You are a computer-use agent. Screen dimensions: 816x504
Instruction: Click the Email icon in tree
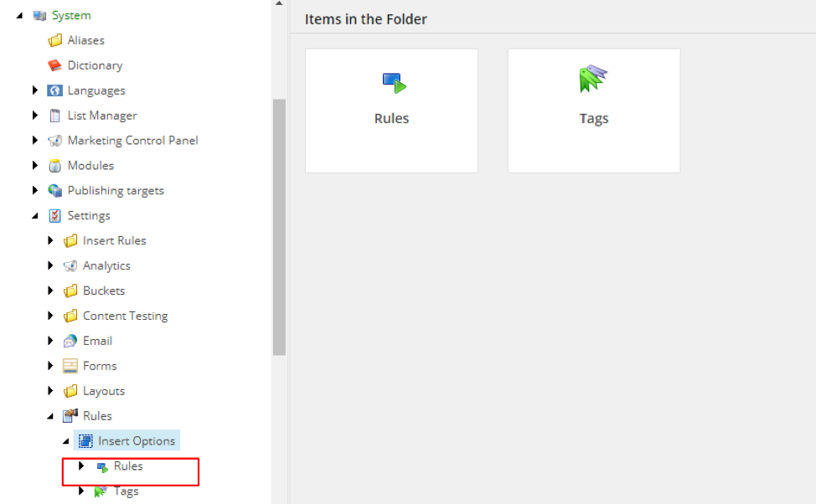pyautogui.click(x=70, y=341)
